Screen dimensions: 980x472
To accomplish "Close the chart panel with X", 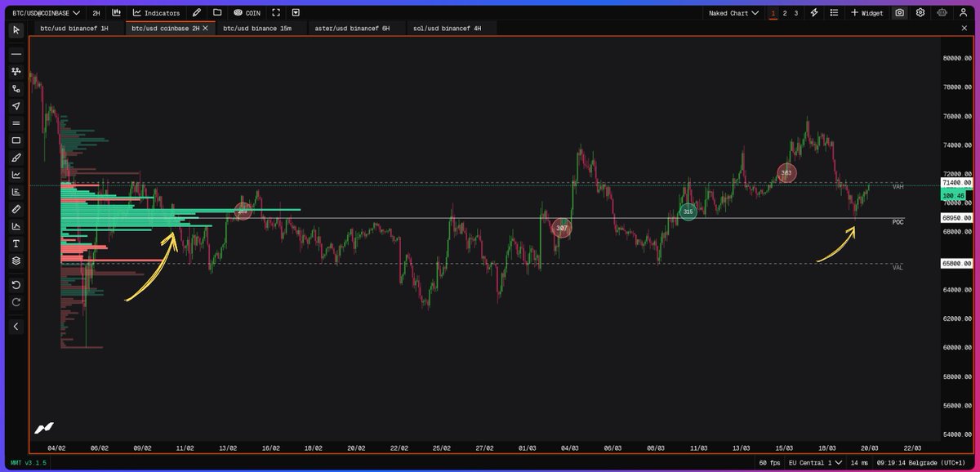I will [964, 28].
